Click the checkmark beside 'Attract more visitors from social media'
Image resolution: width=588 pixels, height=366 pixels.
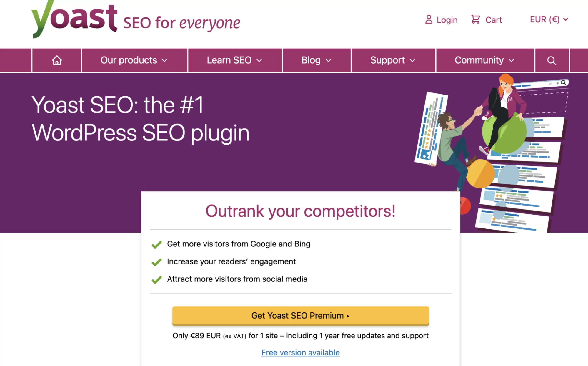156,279
